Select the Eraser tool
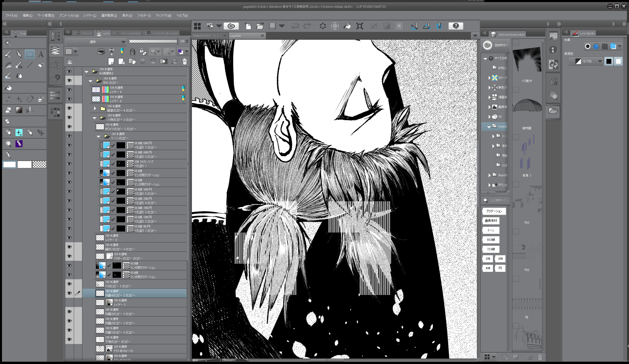The image size is (629, 364). click(x=8, y=110)
